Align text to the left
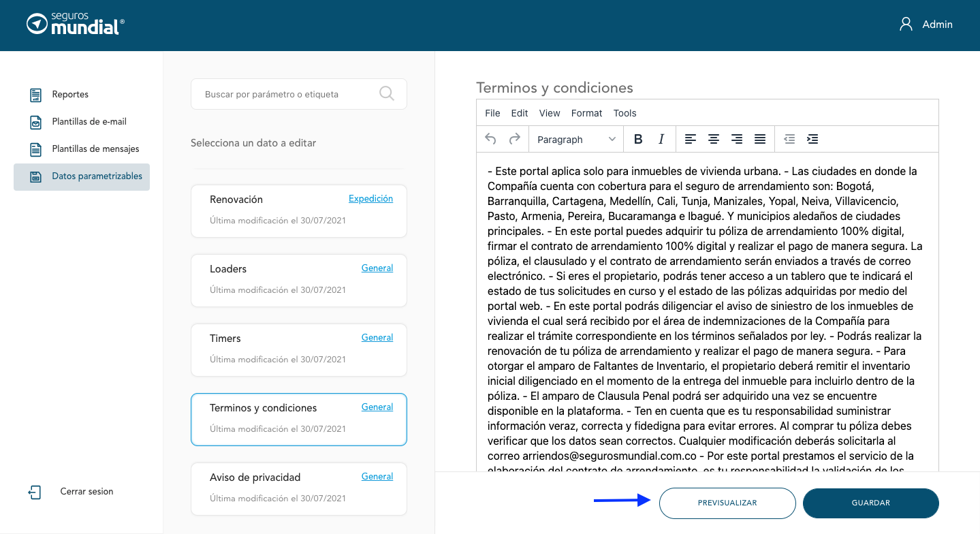Image resolution: width=980 pixels, height=534 pixels. tap(691, 139)
